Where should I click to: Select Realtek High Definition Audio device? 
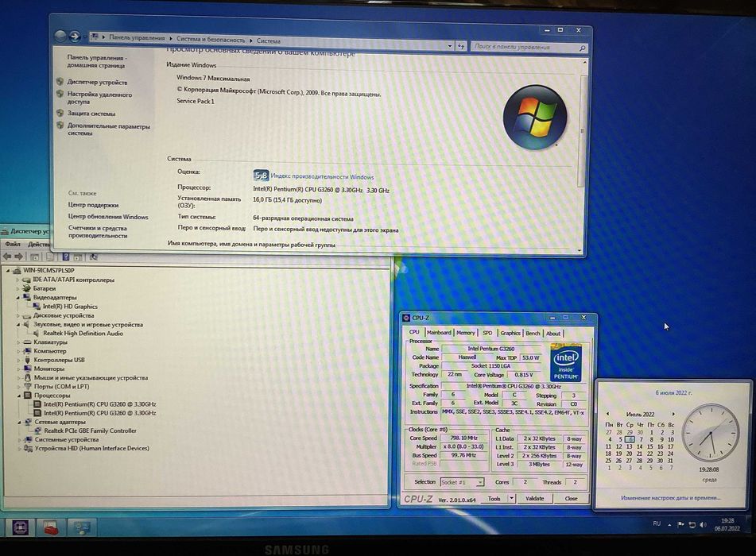pyautogui.click(x=83, y=334)
